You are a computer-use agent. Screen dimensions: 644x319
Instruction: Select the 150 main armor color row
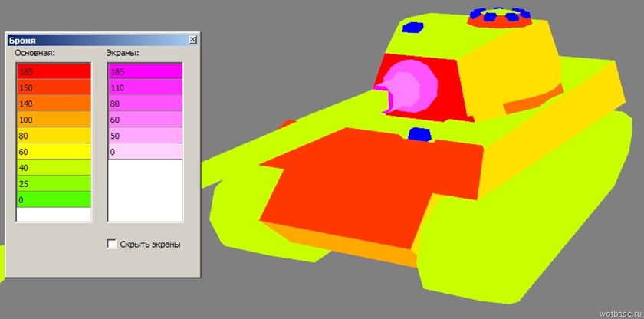[x=54, y=87]
